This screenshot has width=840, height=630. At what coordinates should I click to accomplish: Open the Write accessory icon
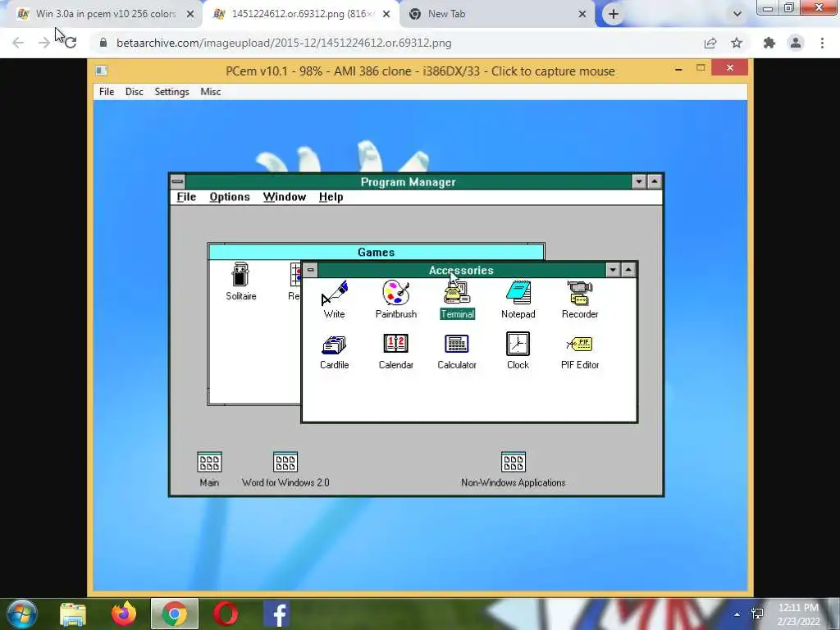click(x=335, y=299)
